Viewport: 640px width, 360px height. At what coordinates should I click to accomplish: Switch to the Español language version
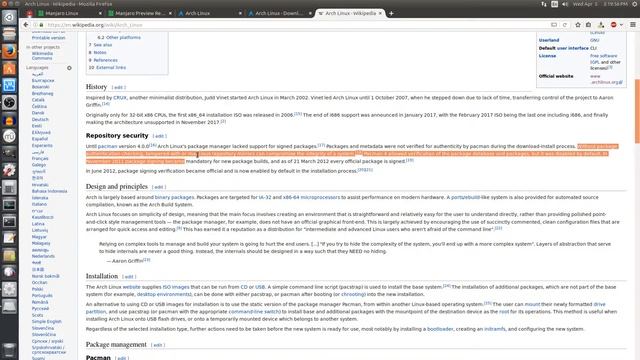[40, 139]
